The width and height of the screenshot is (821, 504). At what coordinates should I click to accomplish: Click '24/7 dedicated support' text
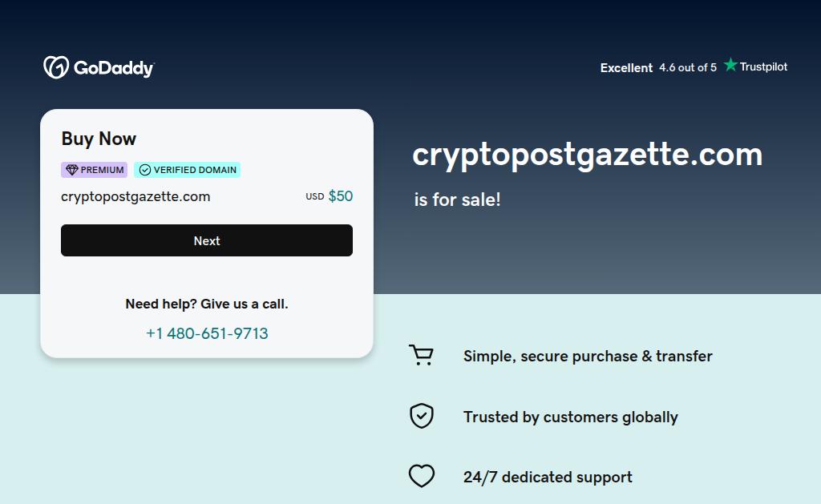548,478
